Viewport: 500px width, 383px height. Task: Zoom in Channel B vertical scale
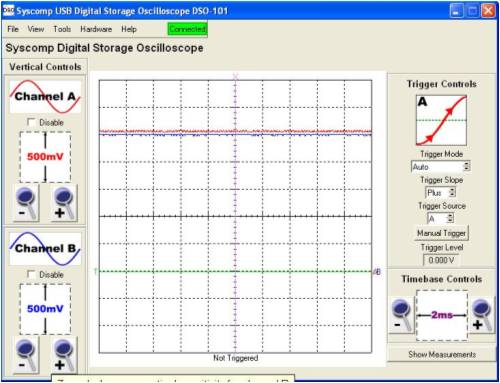coord(64,354)
